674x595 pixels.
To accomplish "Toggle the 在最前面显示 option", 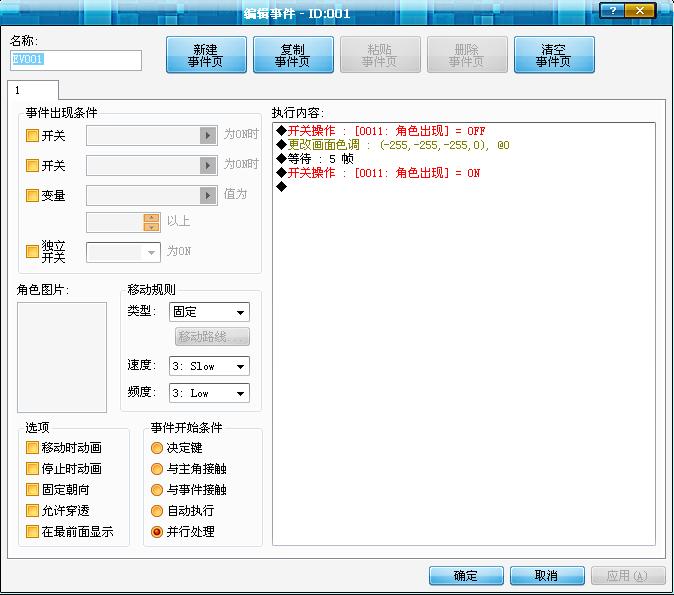I will tap(32, 532).
